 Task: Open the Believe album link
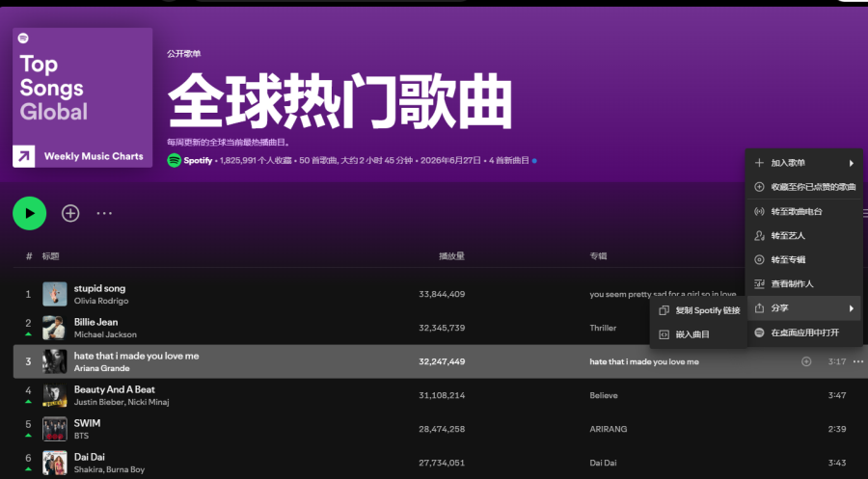[x=604, y=395]
